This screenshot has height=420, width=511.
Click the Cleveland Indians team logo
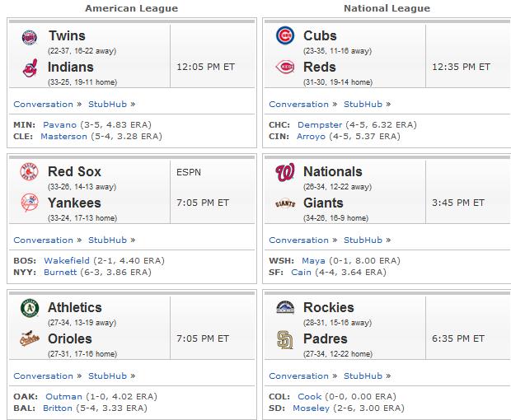pos(30,68)
